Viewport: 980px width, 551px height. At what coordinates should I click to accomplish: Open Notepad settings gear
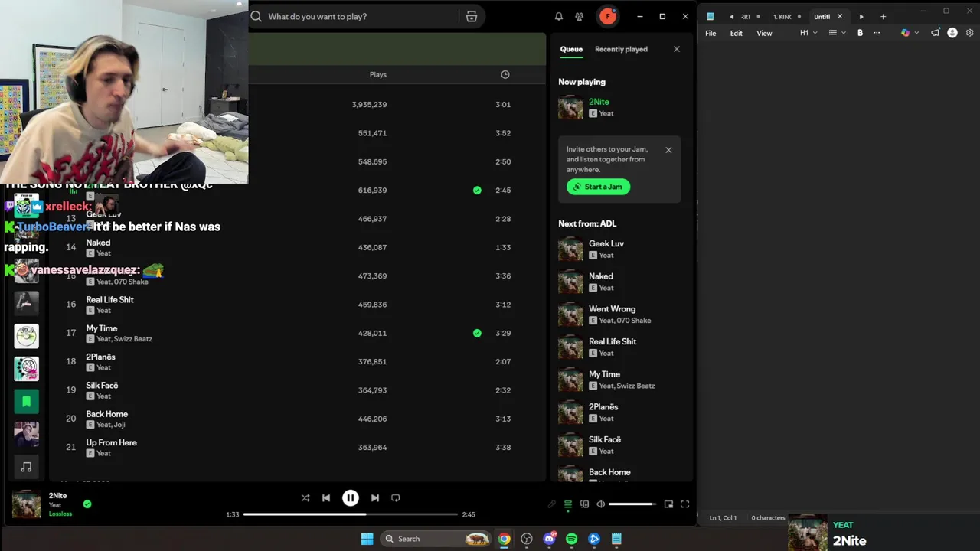point(970,33)
